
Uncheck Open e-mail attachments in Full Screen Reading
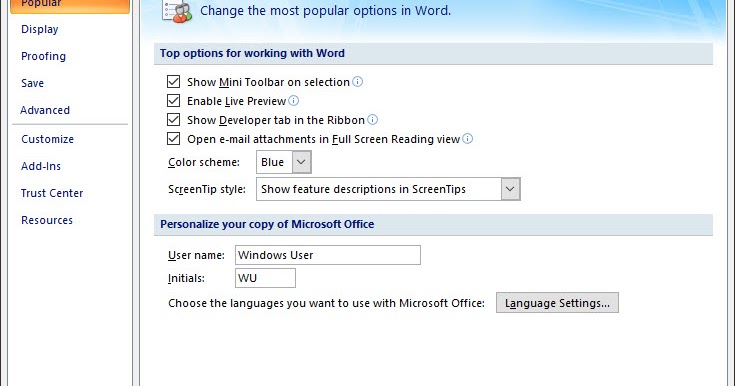(x=173, y=138)
